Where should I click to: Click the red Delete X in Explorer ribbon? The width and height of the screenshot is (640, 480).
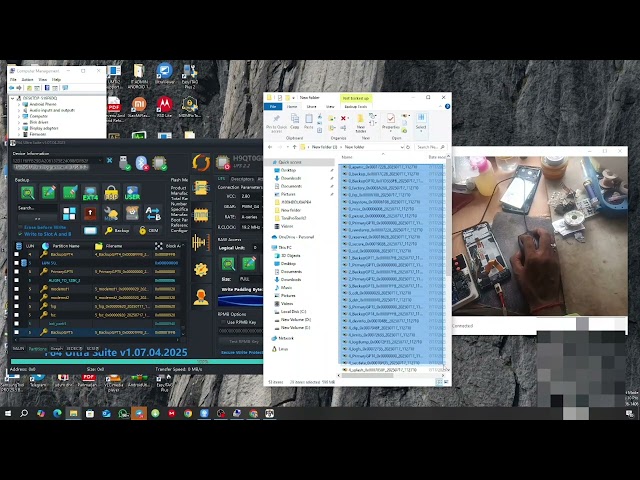pyautogui.click(x=343, y=118)
